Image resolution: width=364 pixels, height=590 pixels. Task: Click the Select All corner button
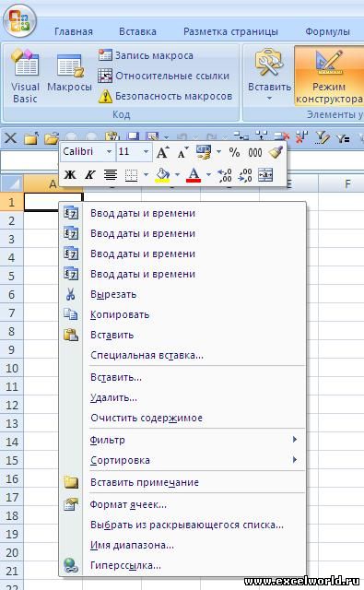point(12,183)
